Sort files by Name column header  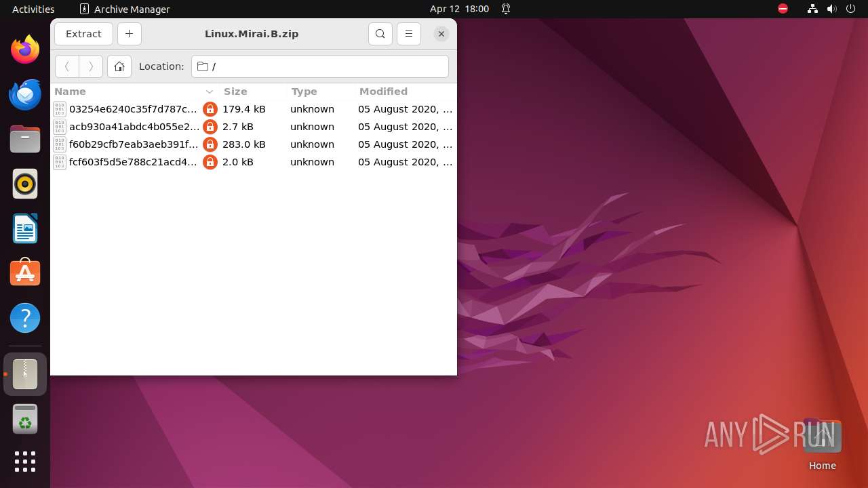pos(134,91)
